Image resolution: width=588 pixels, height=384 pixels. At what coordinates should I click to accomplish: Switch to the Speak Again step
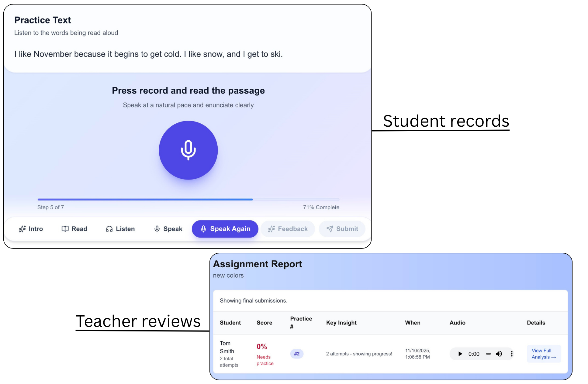[225, 229]
